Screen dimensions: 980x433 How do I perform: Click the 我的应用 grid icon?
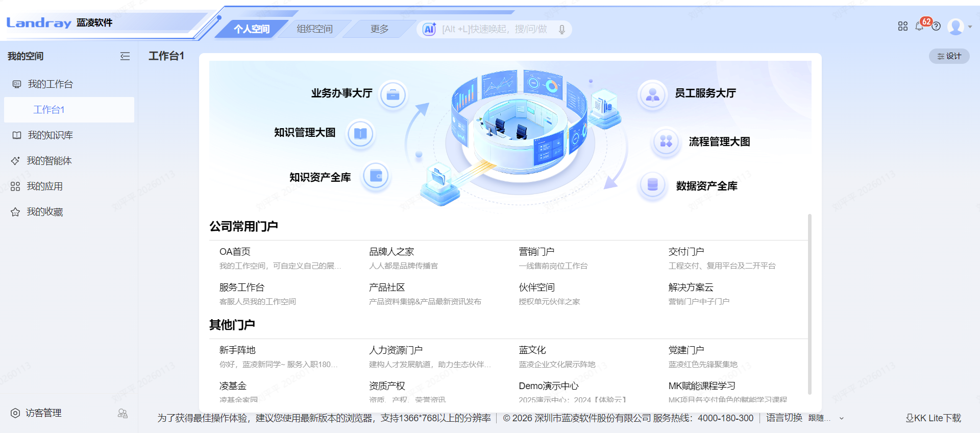15,186
